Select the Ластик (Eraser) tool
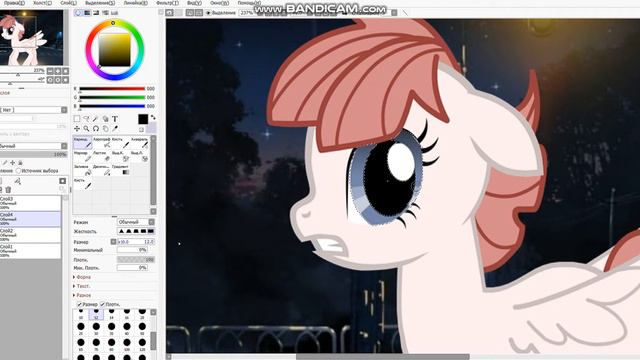The image size is (640, 360). [x=102, y=156]
